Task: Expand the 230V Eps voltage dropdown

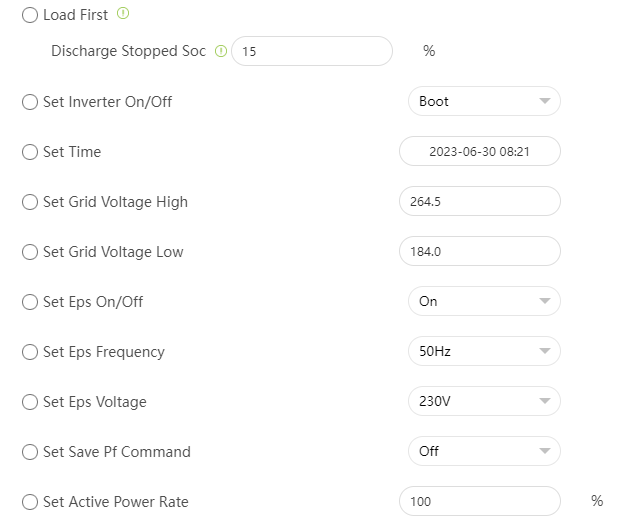Action: (x=484, y=401)
